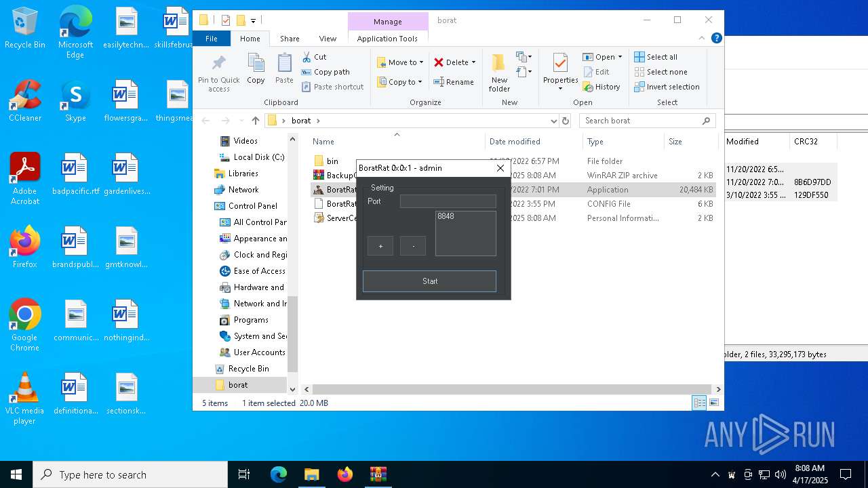
Task: Click the horizontal scrollbar in file list
Action: click(511, 389)
